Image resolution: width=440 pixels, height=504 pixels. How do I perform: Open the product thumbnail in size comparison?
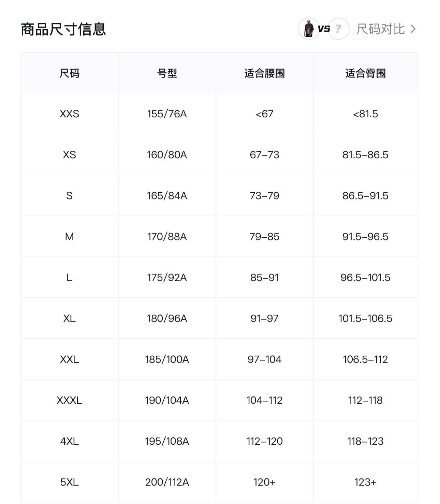pyautogui.click(x=309, y=29)
